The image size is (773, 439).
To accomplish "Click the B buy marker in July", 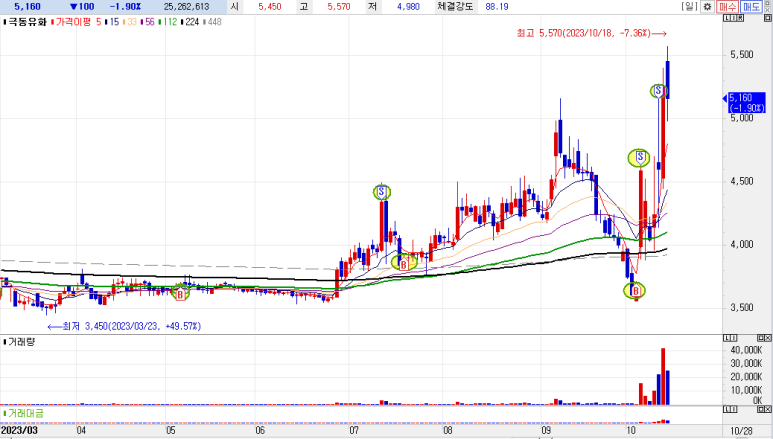I will click(x=402, y=263).
